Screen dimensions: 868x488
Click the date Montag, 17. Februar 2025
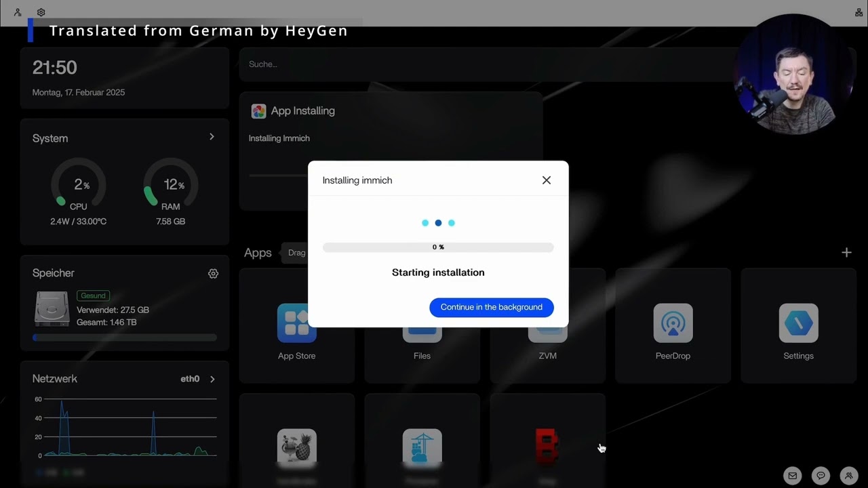(79, 92)
